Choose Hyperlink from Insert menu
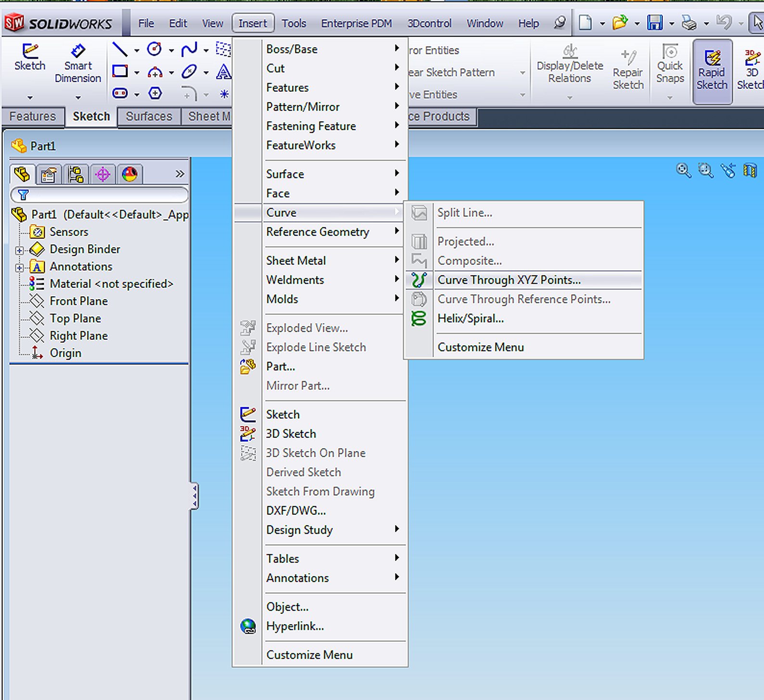 (x=320, y=626)
